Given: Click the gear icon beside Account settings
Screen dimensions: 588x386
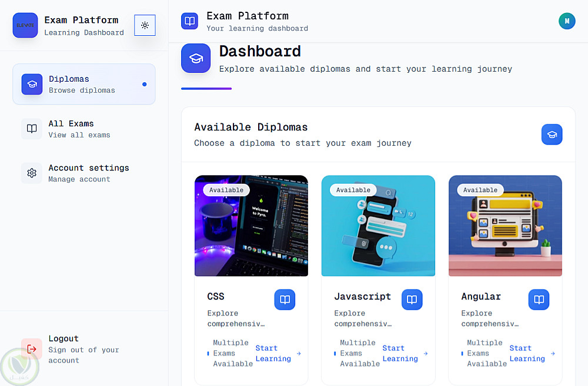Looking at the screenshot, I should tap(32, 173).
